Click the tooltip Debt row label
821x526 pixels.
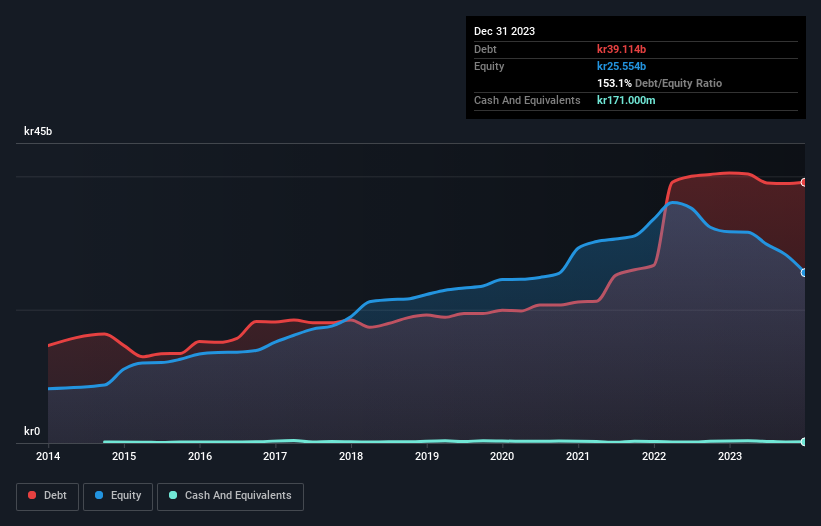485,49
